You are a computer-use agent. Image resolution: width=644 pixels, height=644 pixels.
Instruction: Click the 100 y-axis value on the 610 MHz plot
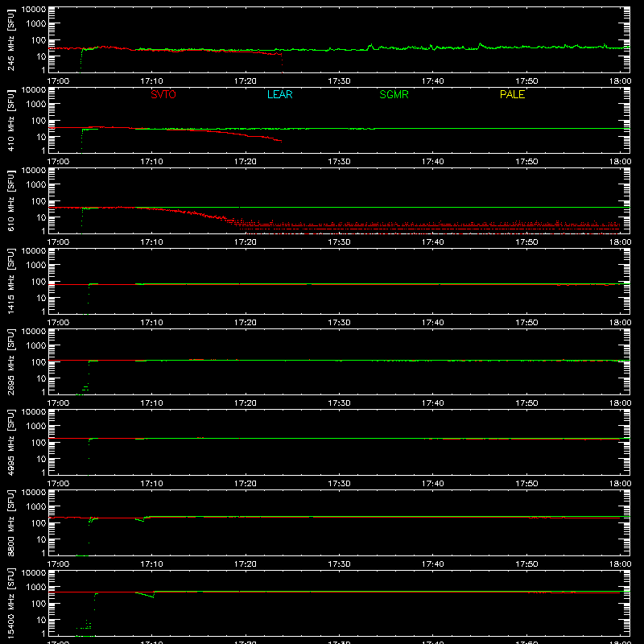(x=39, y=200)
